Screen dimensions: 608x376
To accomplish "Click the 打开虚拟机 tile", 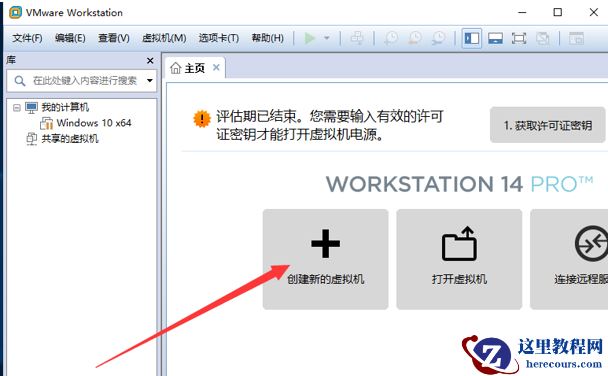I will pyautogui.click(x=459, y=259).
